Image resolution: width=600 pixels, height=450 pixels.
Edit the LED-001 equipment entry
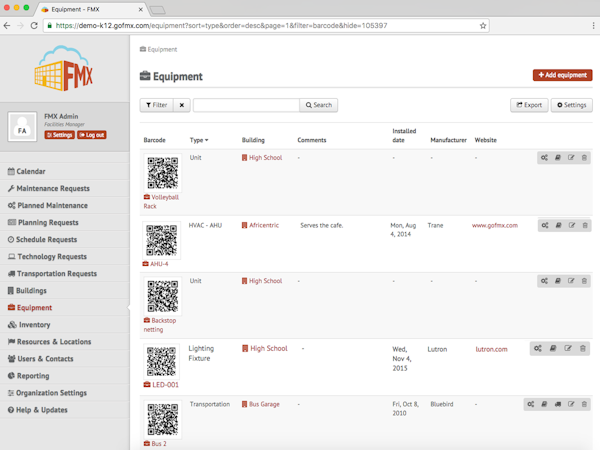coord(568,348)
